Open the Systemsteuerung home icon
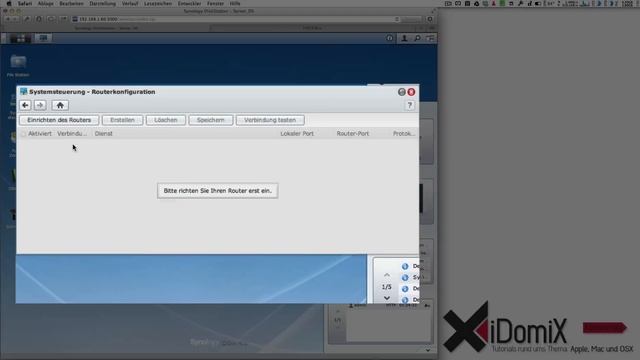The width and height of the screenshot is (640, 360). [60, 105]
